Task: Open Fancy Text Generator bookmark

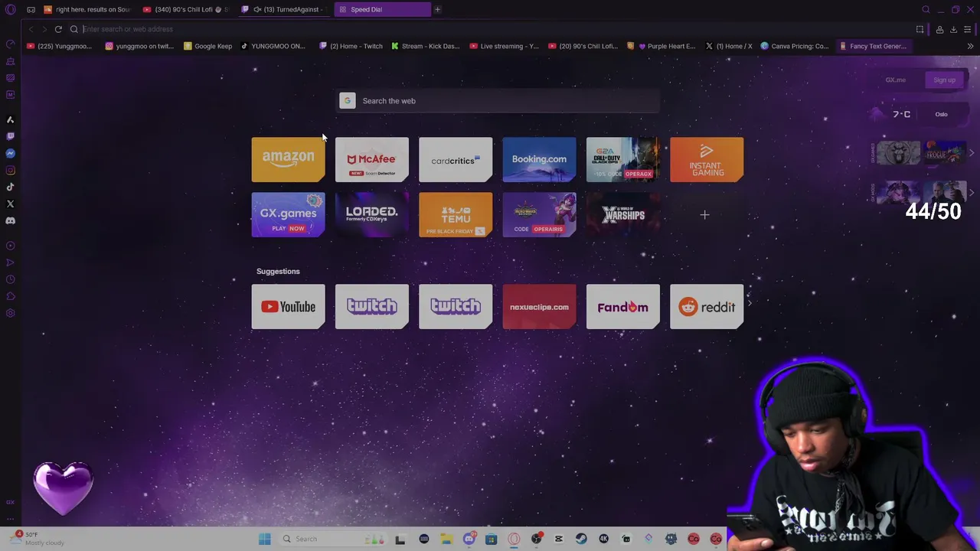Action: [x=873, y=46]
